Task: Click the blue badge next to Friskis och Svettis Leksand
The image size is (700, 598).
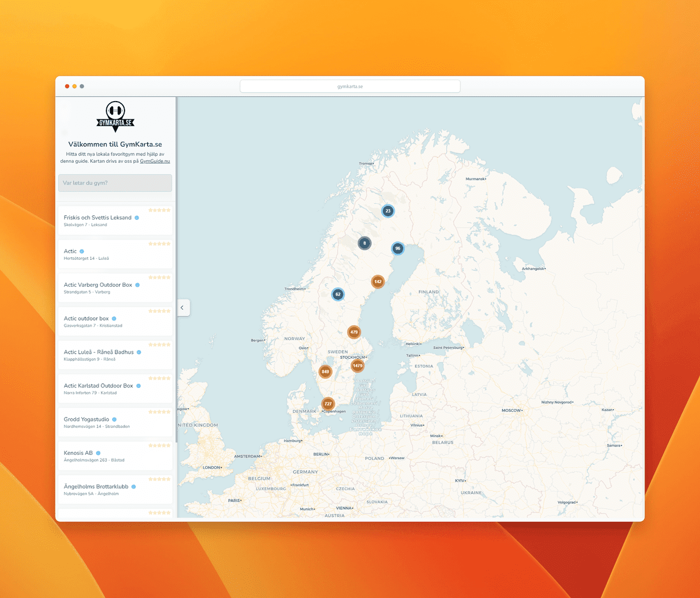Action: (137, 218)
